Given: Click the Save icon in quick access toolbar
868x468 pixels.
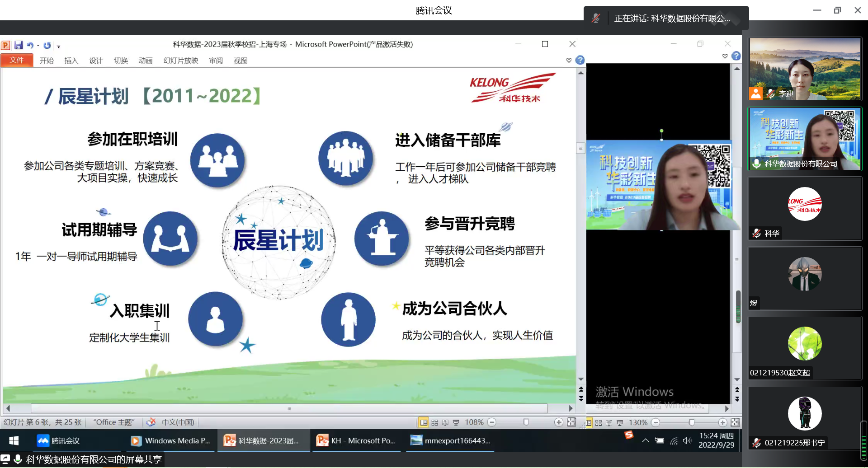Looking at the screenshot, I should [19, 45].
